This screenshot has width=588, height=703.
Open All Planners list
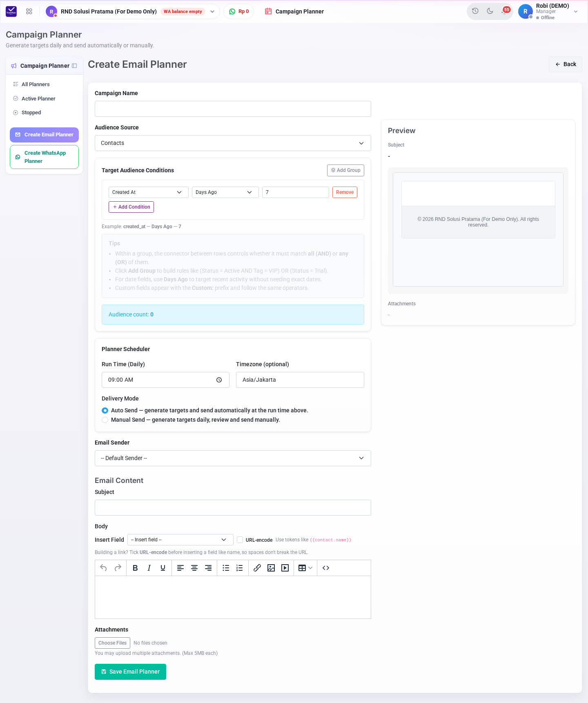click(36, 85)
